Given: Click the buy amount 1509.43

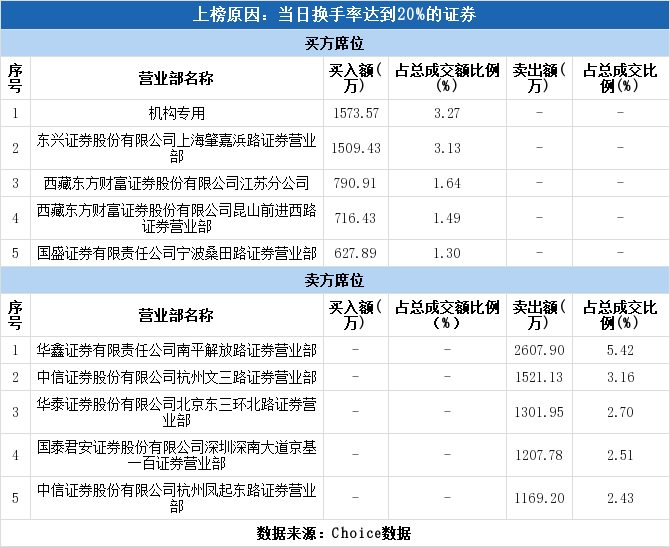Looking at the screenshot, I should 356,148.
